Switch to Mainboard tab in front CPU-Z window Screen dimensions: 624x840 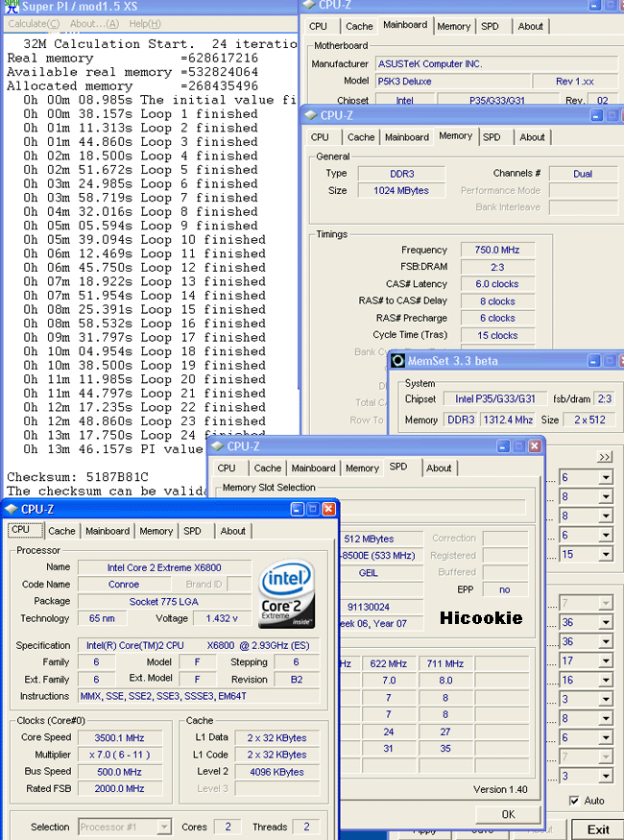[x=108, y=531]
